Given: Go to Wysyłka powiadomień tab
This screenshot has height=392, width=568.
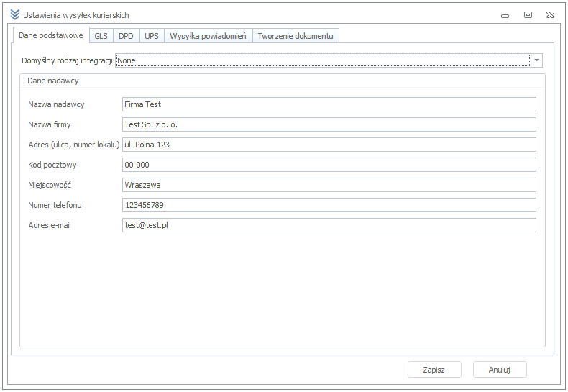Looking at the screenshot, I should click(x=209, y=36).
